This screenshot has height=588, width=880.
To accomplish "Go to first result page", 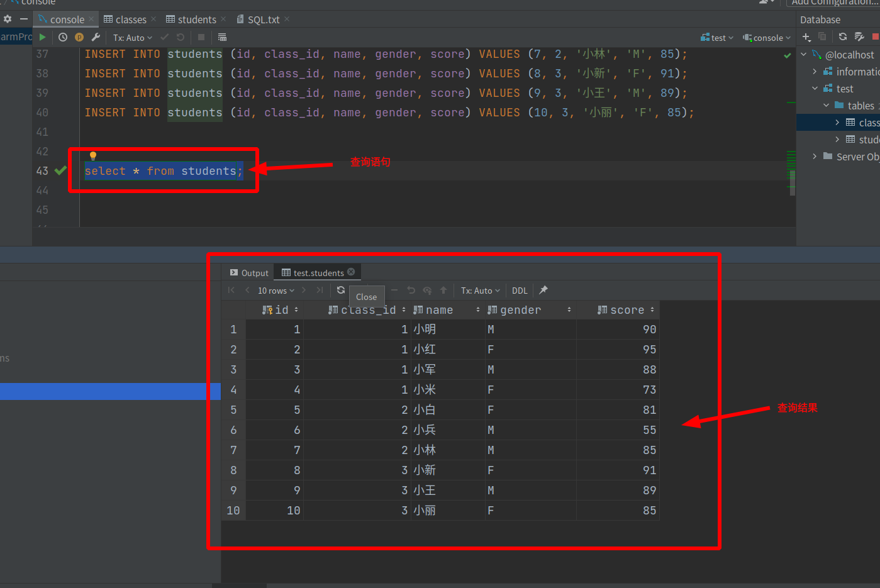I will coord(231,290).
